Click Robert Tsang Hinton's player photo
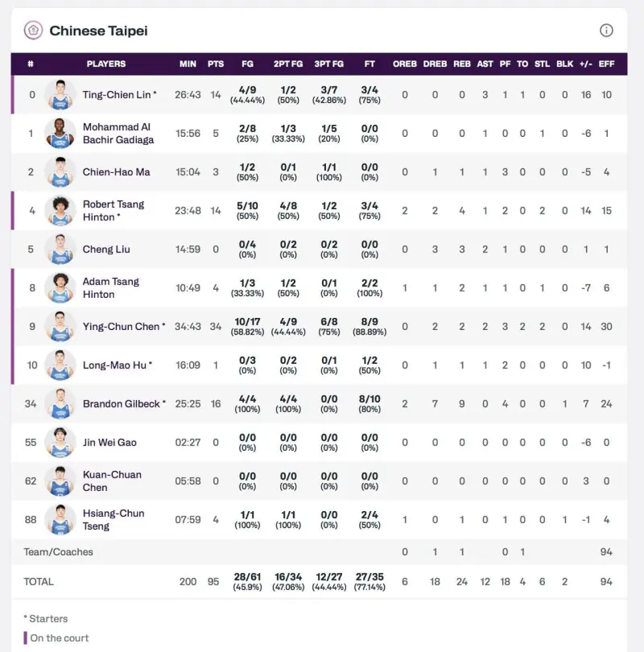The width and height of the screenshot is (644, 652). pyautogui.click(x=60, y=211)
